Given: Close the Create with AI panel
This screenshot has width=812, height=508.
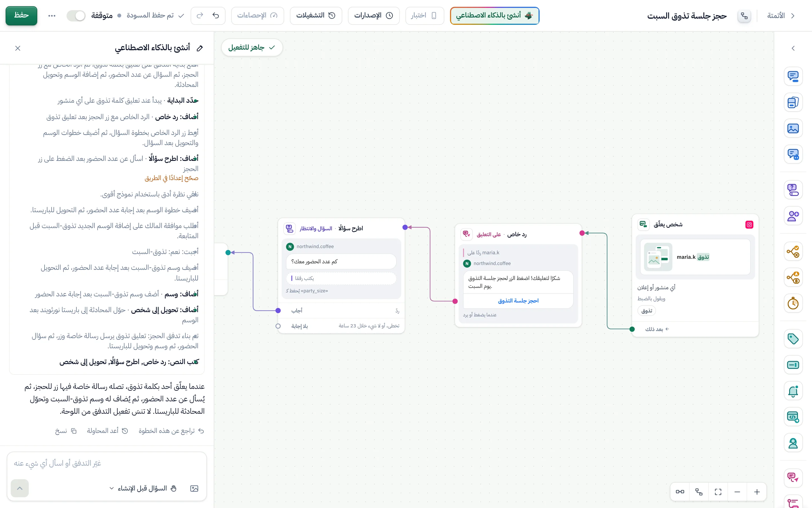Looking at the screenshot, I should 18,48.
